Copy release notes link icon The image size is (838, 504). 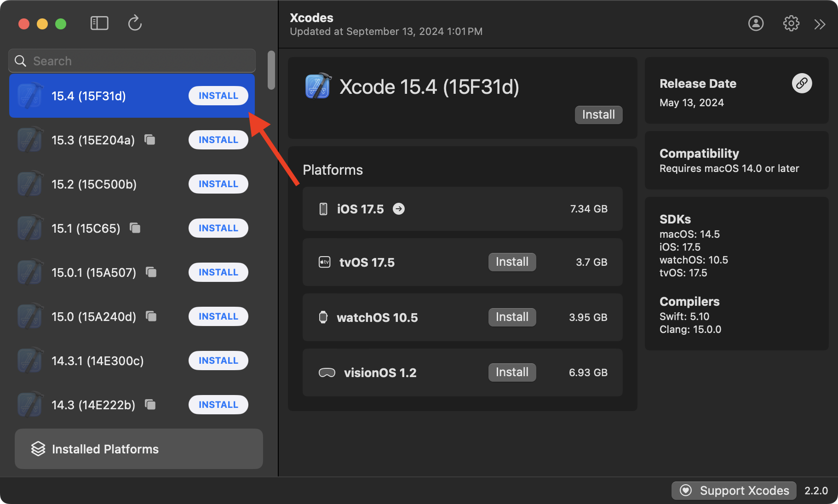pyautogui.click(x=802, y=83)
